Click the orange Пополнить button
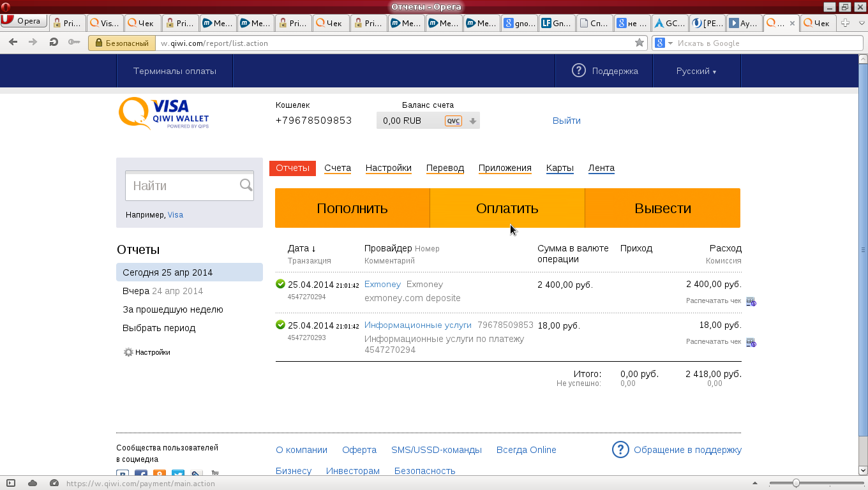Image resolution: width=868 pixels, height=490 pixels. [352, 208]
